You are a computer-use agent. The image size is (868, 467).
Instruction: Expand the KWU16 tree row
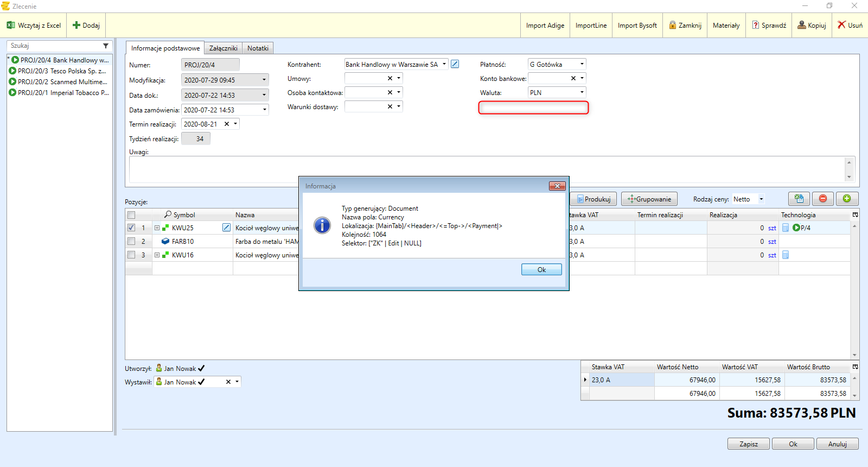click(x=157, y=255)
